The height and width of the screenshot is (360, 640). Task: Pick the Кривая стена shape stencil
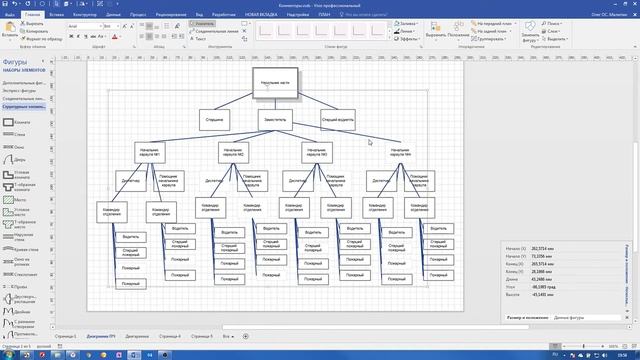pos(20,249)
